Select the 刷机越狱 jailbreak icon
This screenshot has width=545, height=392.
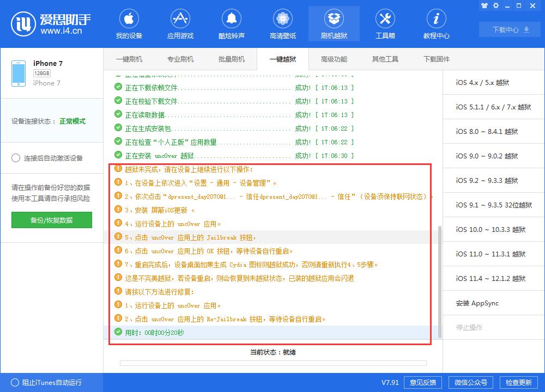coord(334,23)
